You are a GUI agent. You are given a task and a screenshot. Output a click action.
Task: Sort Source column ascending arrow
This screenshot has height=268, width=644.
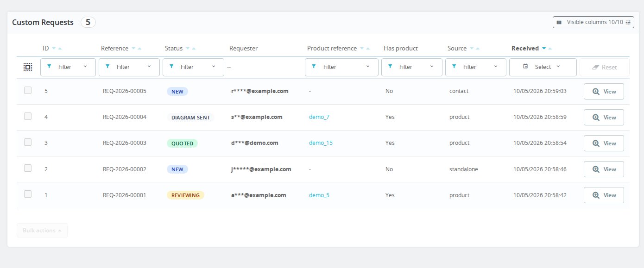478,49
